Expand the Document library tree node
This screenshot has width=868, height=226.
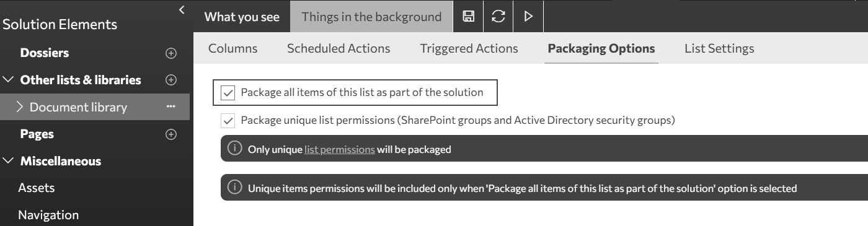coord(20,107)
